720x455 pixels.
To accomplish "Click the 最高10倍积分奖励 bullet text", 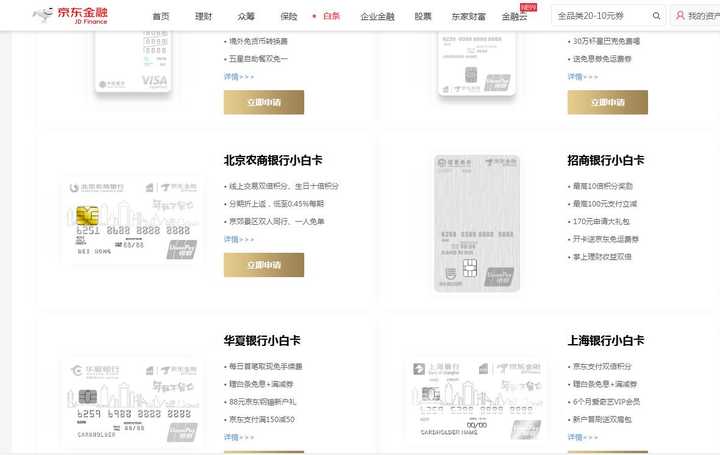I will (602, 186).
